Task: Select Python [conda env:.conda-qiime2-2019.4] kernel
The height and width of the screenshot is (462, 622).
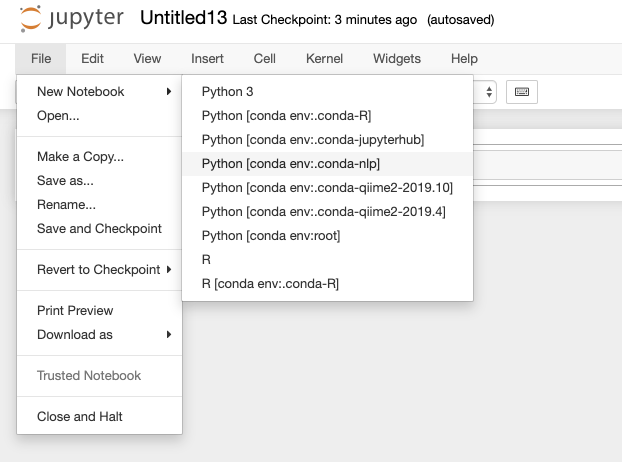Action: click(328, 212)
